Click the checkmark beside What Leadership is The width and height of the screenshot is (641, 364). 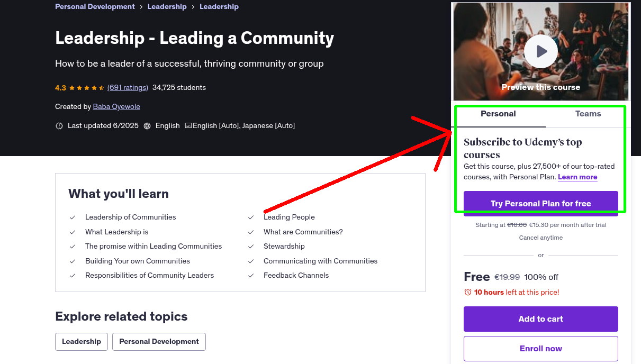pos(73,232)
